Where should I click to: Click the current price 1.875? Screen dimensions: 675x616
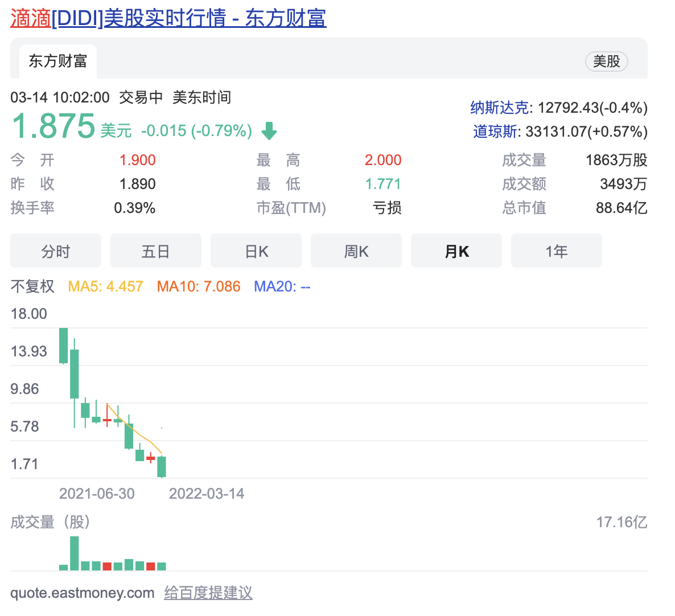coord(53,126)
